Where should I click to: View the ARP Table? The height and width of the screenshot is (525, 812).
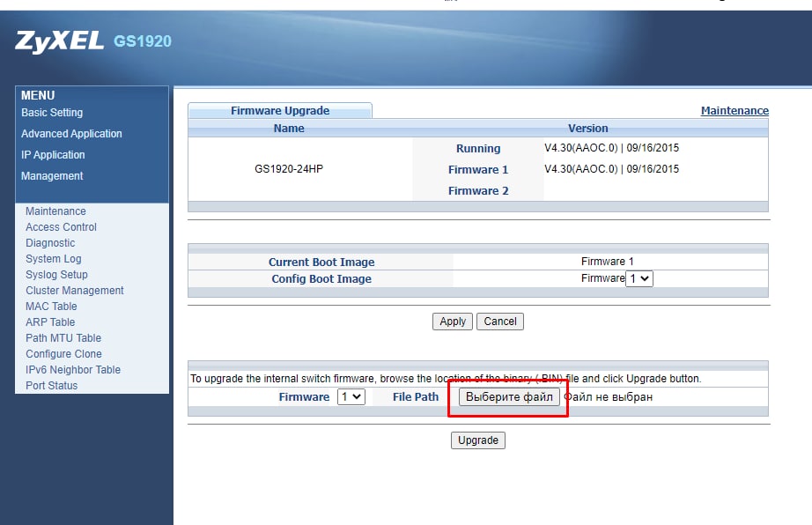50,322
